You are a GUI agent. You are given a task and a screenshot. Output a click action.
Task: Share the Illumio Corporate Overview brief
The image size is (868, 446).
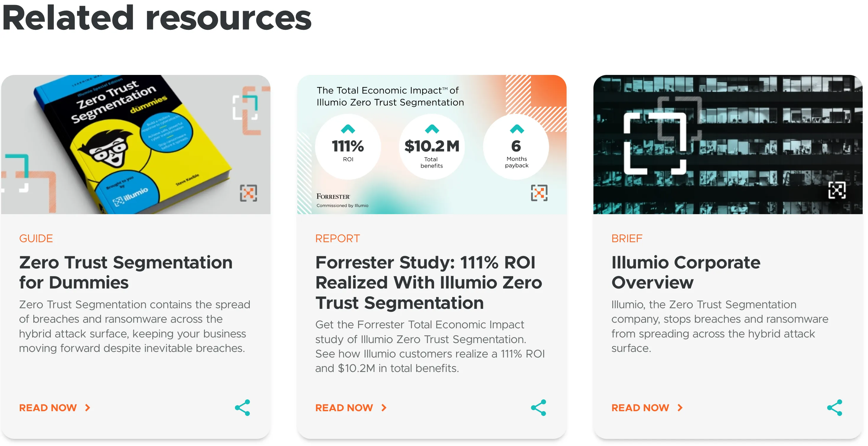[835, 408]
